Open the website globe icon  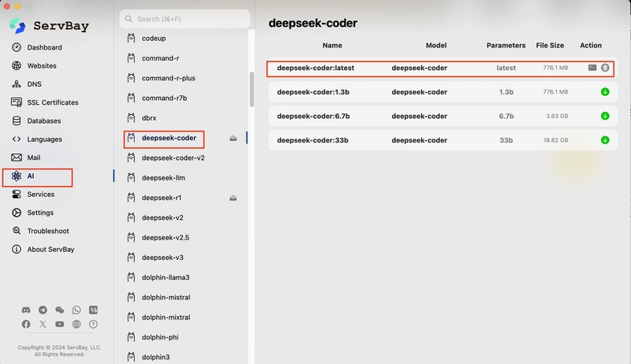coord(77,325)
